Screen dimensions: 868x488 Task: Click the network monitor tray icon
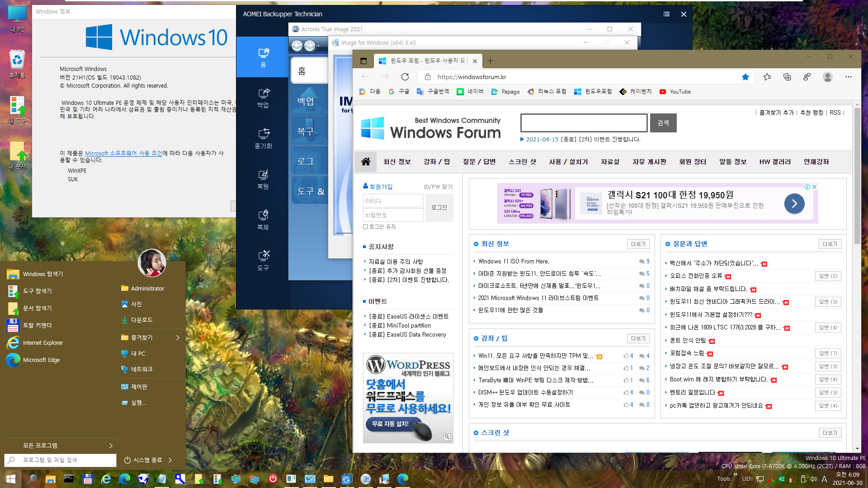pyautogui.click(x=760, y=479)
